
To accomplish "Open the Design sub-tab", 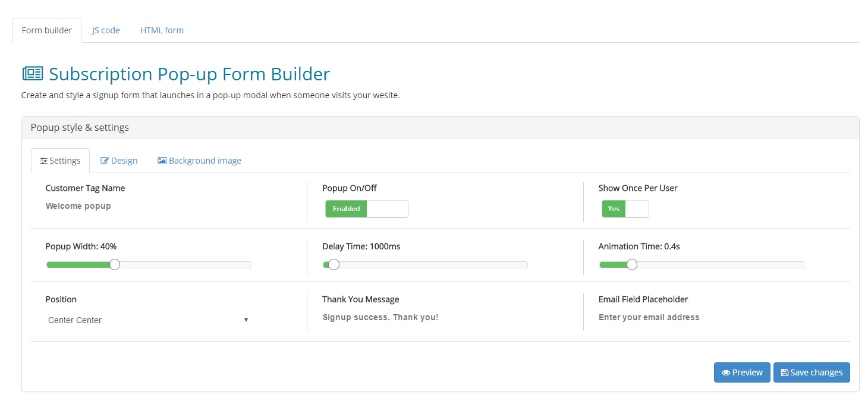I will 119,161.
